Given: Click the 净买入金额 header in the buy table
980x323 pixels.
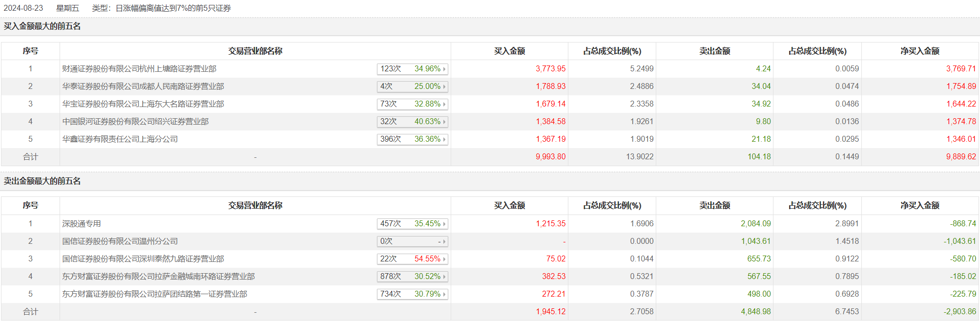Looking at the screenshot, I should 920,51.
